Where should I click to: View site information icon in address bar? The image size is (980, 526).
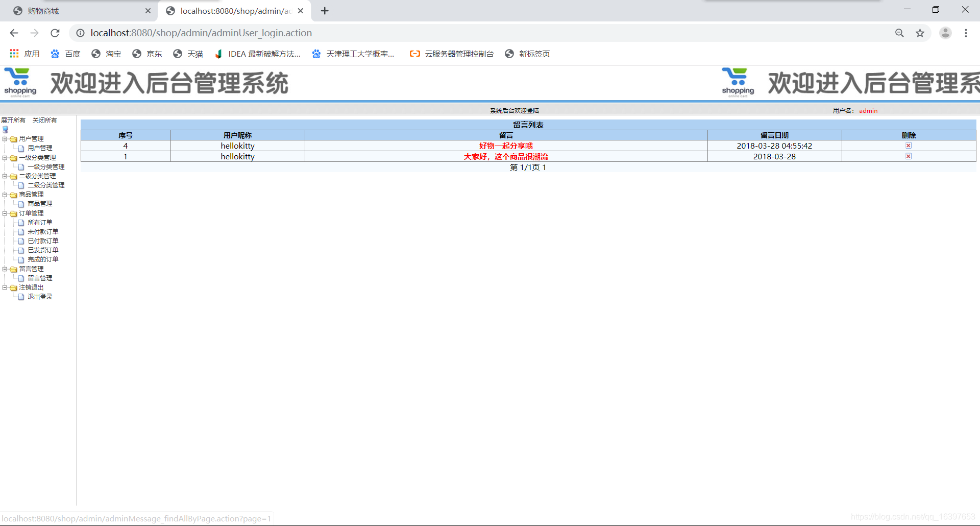(80, 33)
